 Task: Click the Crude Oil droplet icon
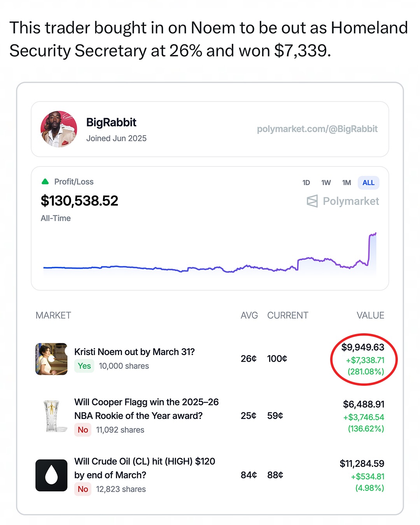click(51, 475)
